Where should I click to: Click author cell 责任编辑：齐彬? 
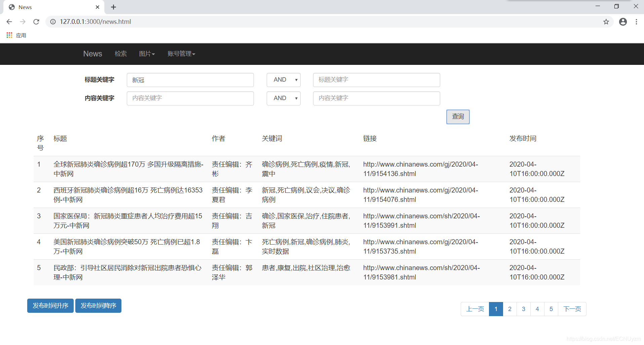click(x=232, y=169)
